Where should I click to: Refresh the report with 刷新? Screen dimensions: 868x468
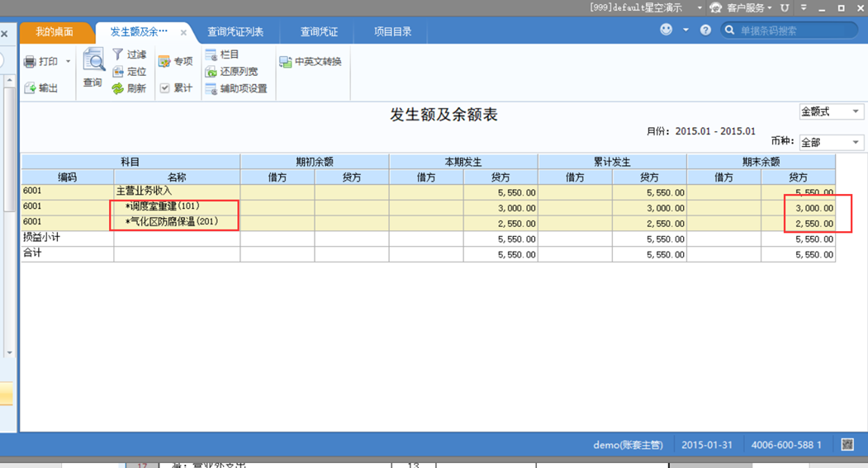pos(117,88)
